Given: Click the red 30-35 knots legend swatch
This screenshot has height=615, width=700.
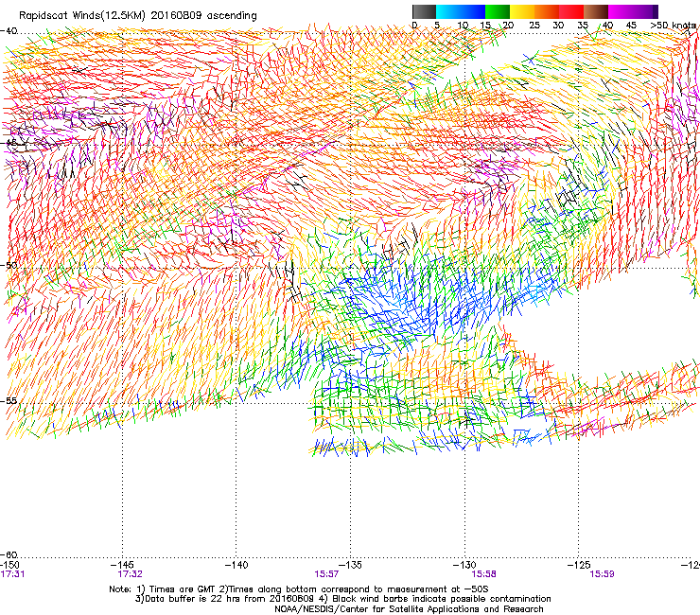Looking at the screenshot, I should 571,11.
